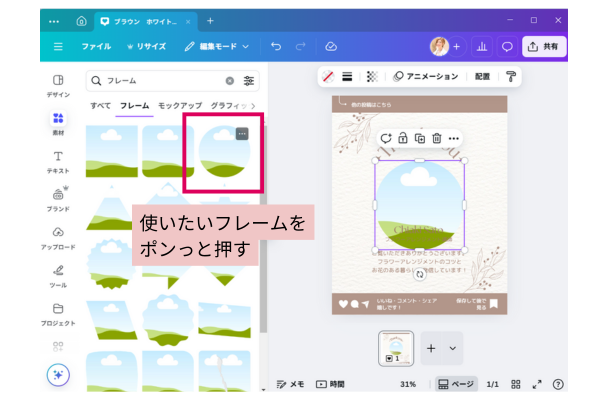Click the フレーム search input field

(160, 80)
